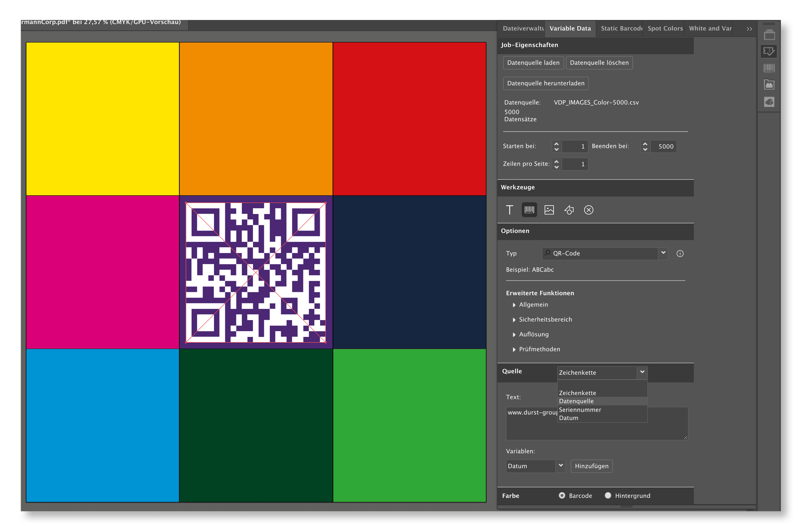Click the Starten bei stepper arrows
The image size is (800, 532).
click(x=556, y=147)
